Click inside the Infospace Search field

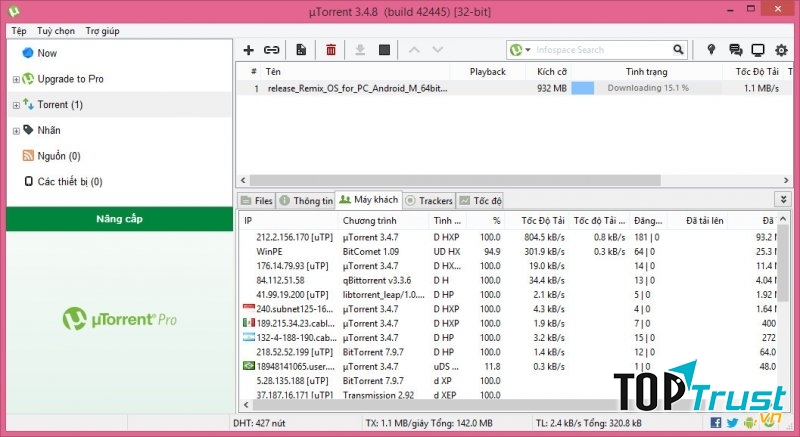click(x=602, y=50)
